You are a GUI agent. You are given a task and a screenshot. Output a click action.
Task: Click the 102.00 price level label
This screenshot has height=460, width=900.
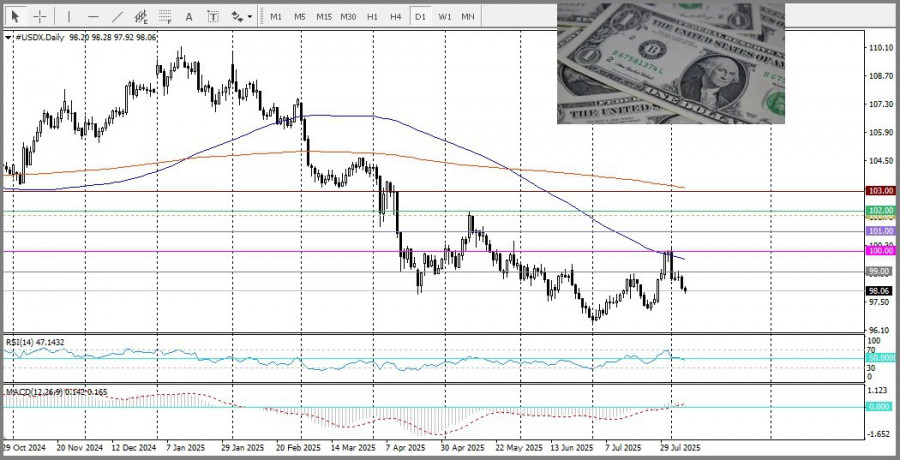[881, 211]
